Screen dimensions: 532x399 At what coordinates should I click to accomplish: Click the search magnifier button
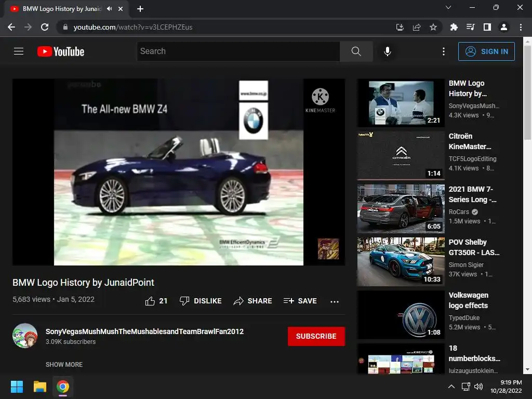point(356,51)
